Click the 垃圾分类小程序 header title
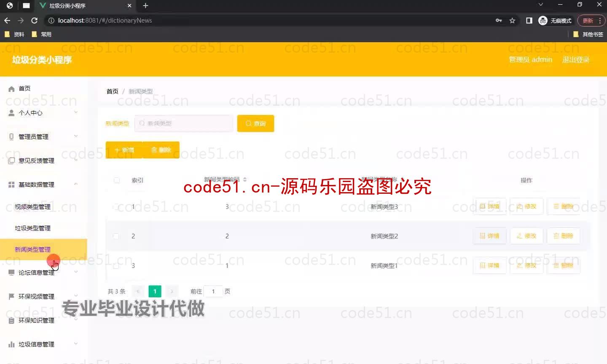Viewport: 607px width, 364px height. (x=42, y=60)
